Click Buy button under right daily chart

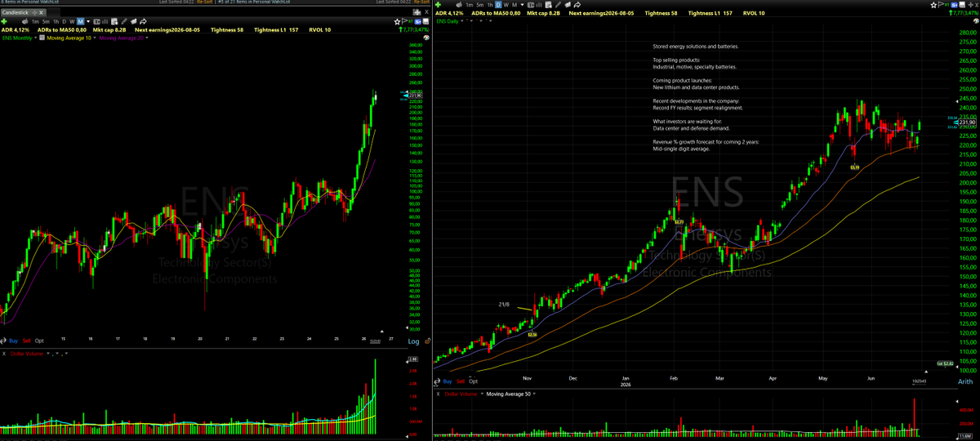coord(448,381)
